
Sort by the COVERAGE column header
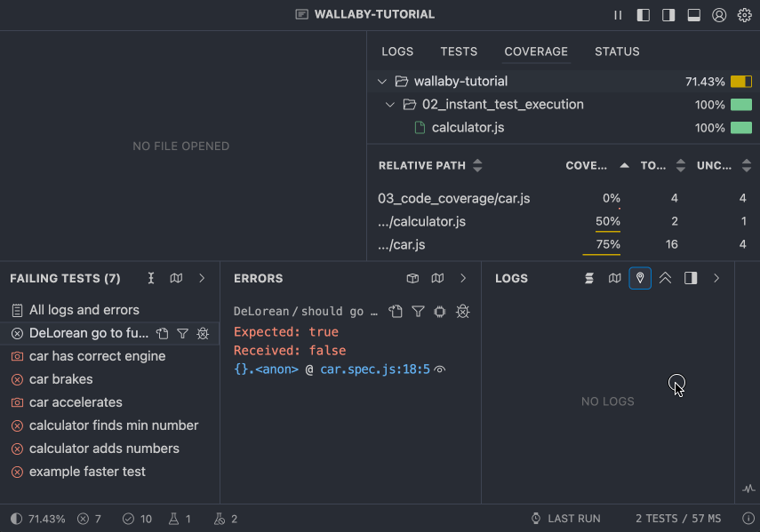pos(588,165)
